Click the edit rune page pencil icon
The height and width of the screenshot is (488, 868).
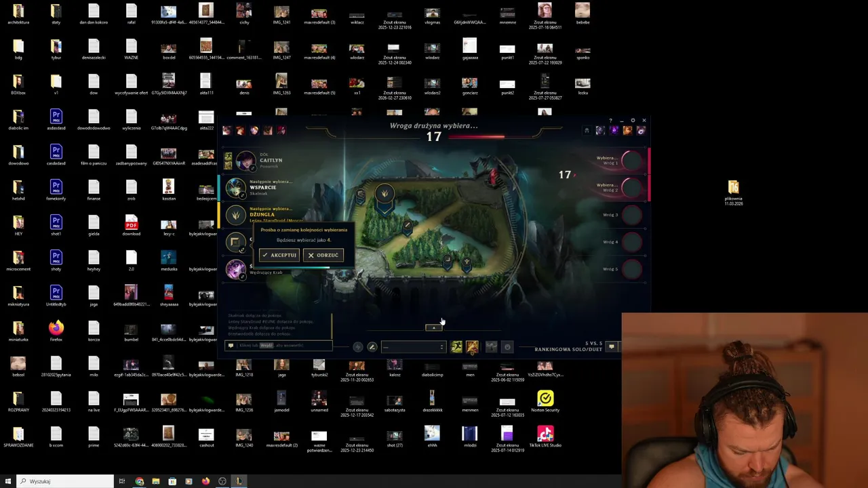pos(372,347)
